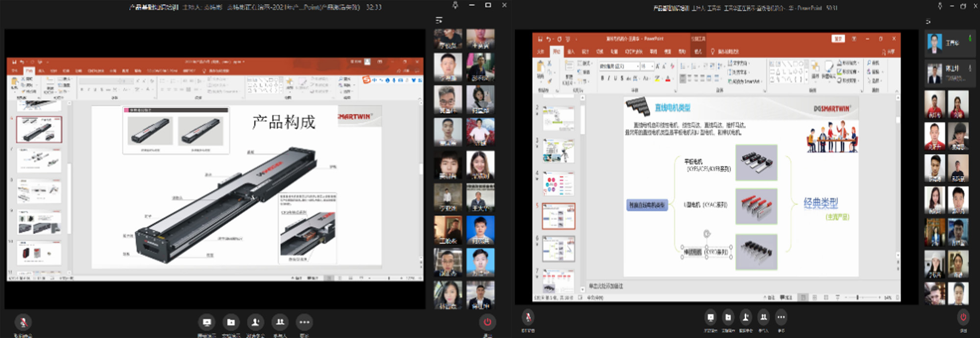This screenshot has height=338, width=980.
Task: Open the font name dropdown in the right PowerPoint
Action: 637,66
